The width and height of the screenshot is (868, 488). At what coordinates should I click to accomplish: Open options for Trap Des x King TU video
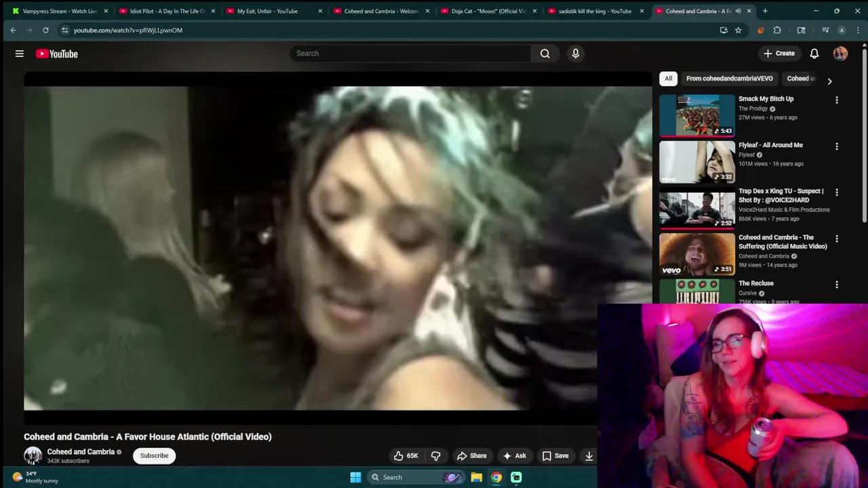(837, 192)
